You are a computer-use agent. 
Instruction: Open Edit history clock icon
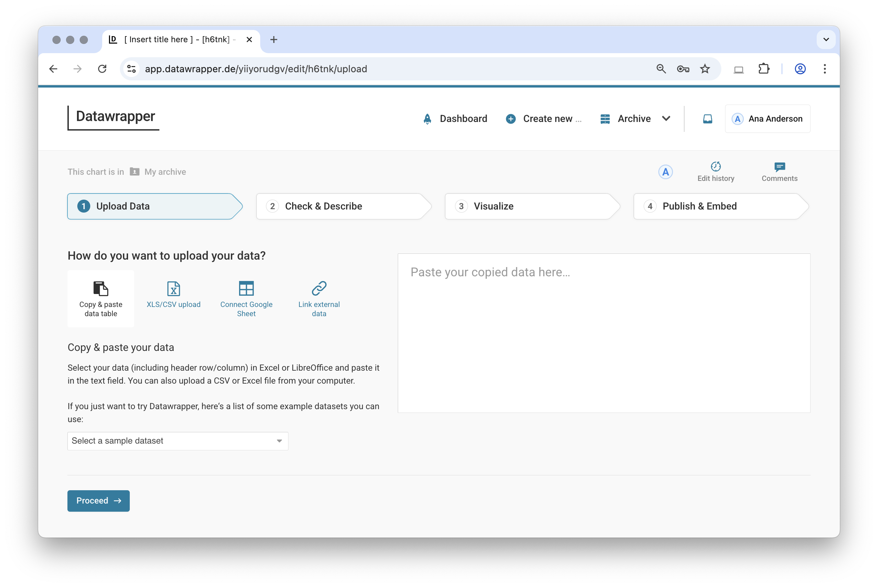[x=716, y=167]
